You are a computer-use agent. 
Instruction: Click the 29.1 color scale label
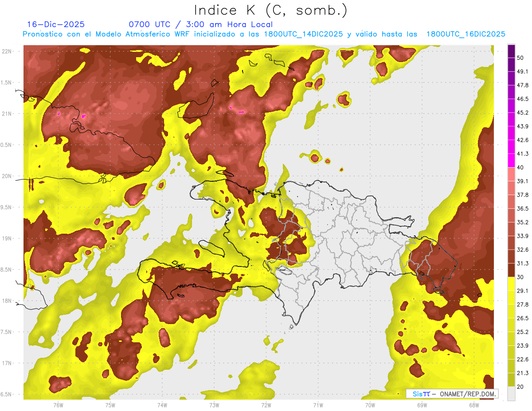click(523, 291)
